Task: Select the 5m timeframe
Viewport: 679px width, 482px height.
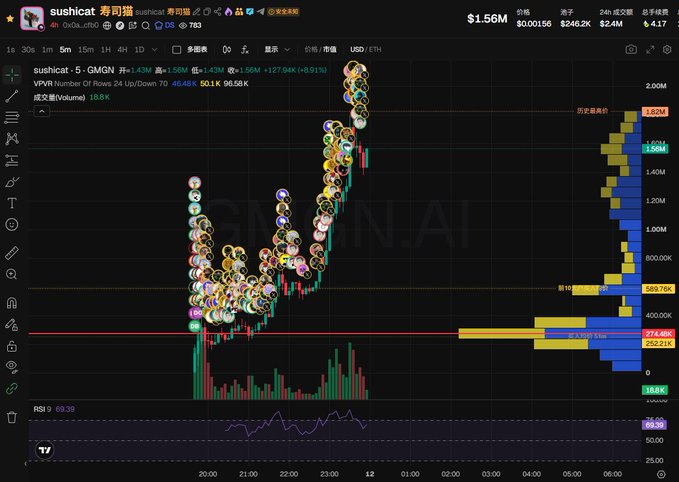Action: [65, 50]
